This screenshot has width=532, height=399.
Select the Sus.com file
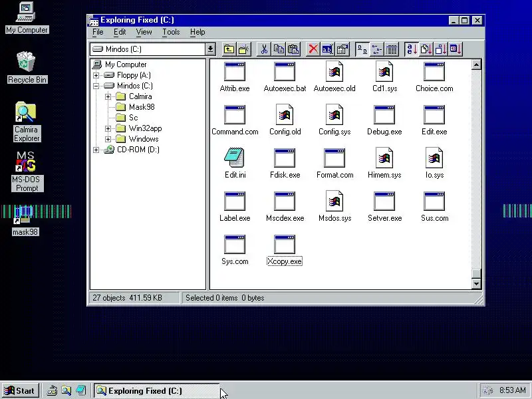pos(434,206)
